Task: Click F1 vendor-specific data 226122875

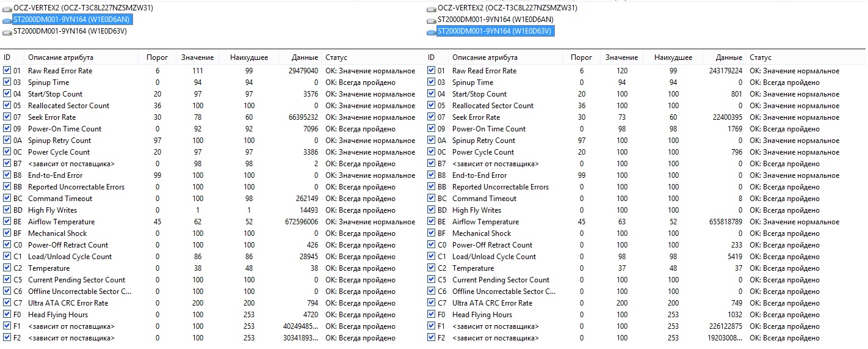Action: point(725,326)
